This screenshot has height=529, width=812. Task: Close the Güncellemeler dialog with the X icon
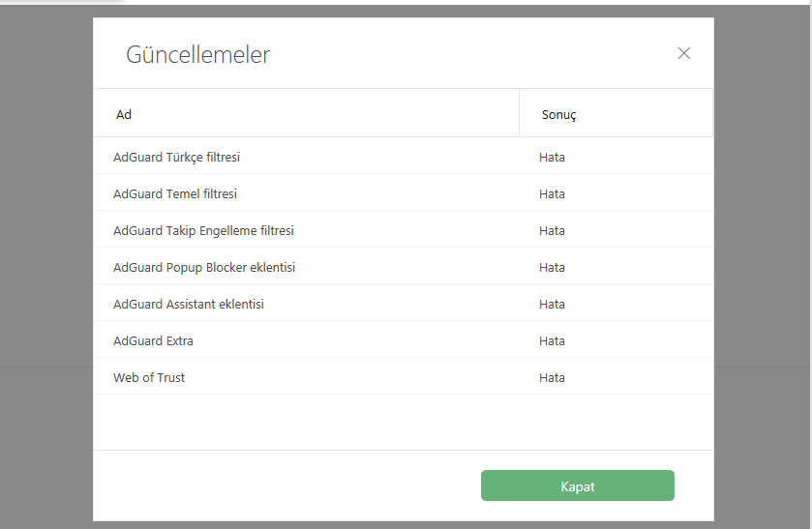point(684,53)
